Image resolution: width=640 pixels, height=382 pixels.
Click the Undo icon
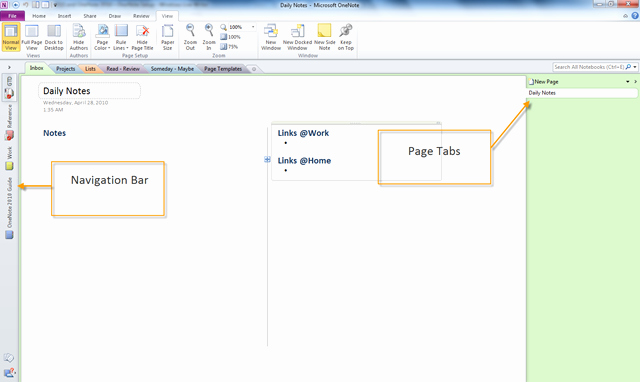(x=26, y=5)
